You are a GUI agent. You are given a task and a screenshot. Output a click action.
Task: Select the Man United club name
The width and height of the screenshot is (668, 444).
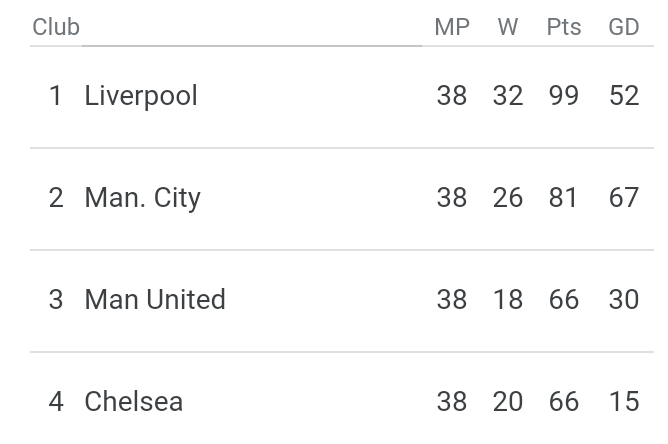155,300
